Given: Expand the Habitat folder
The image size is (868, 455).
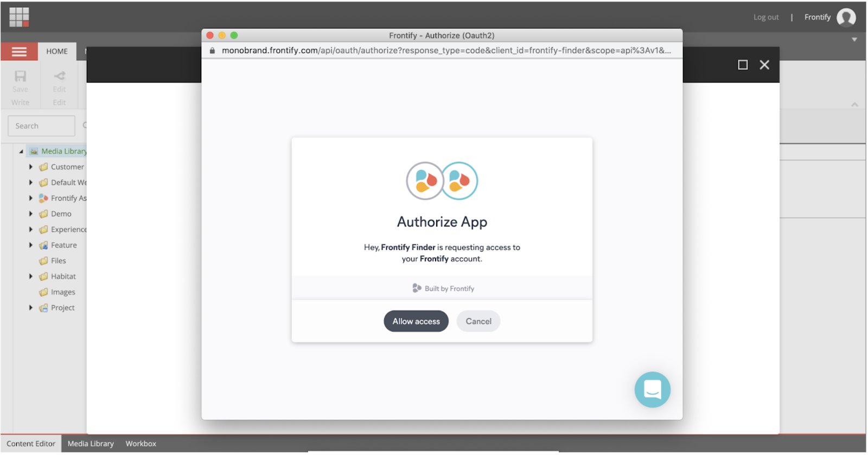Looking at the screenshot, I should [31, 277].
